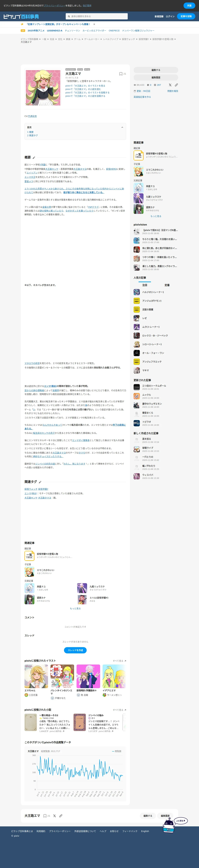199x868 pixels.
Task: Expand sibling articles with bottom もっと見る
Action: [x=75, y=608]
